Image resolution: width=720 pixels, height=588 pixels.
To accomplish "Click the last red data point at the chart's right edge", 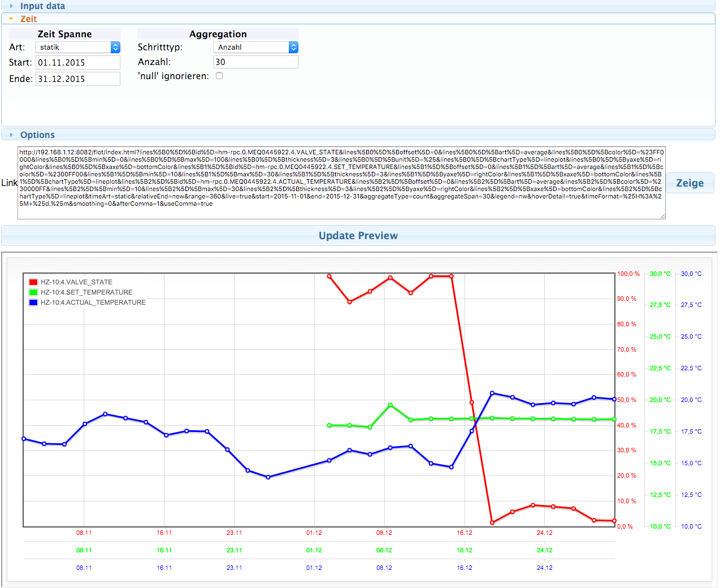I will click(614, 521).
